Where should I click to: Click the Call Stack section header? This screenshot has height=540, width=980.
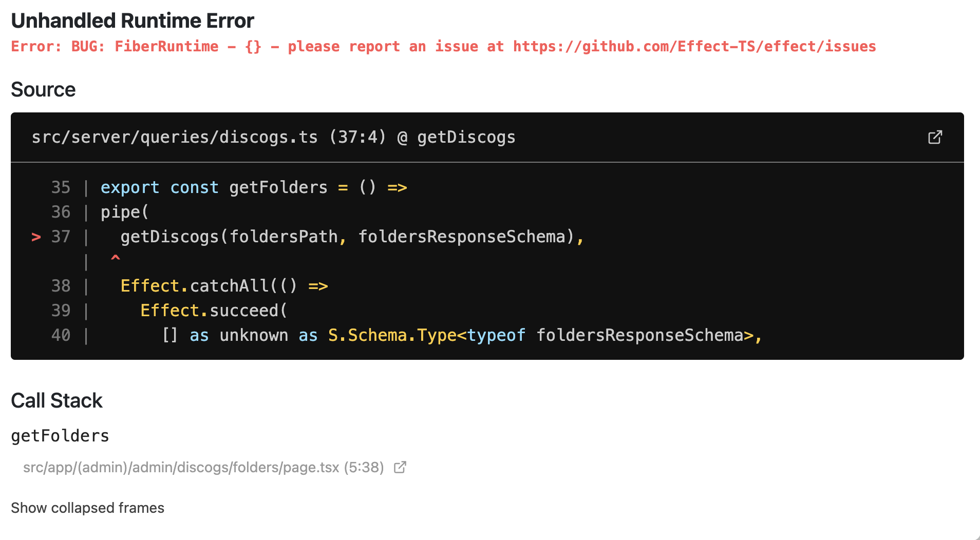click(57, 400)
